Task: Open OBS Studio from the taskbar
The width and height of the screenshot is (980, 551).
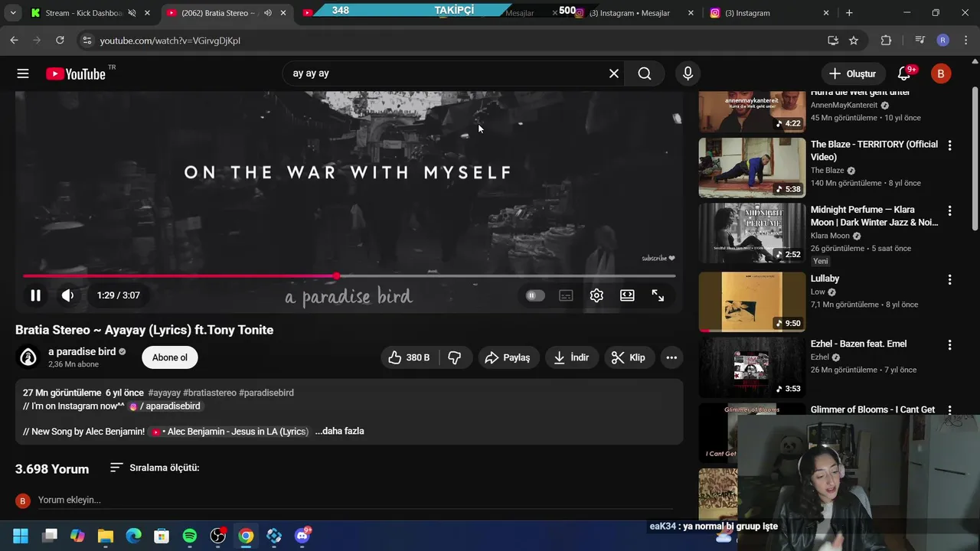Action: pyautogui.click(x=218, y=536)
